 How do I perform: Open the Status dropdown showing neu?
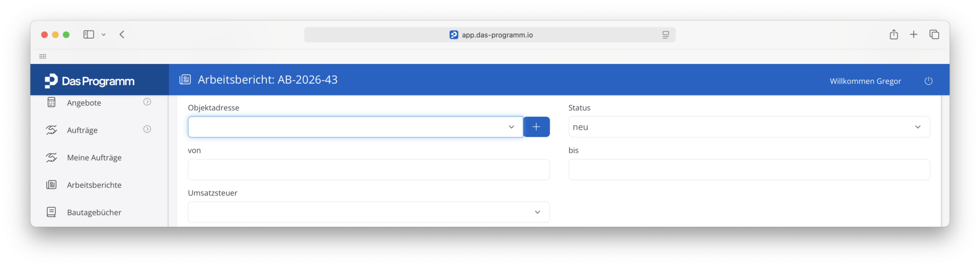[x=749, y=127]
